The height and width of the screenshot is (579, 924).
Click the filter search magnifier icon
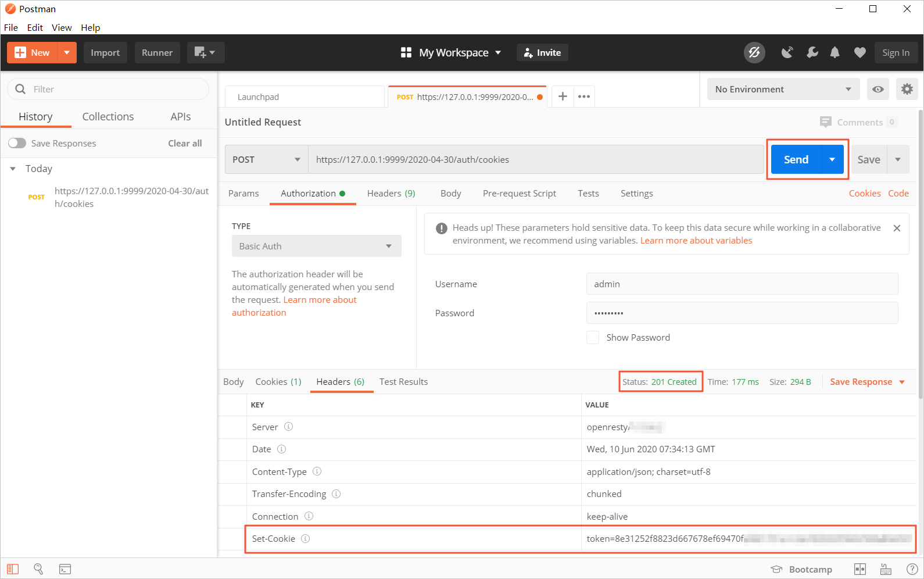click(x=20, y=89)
